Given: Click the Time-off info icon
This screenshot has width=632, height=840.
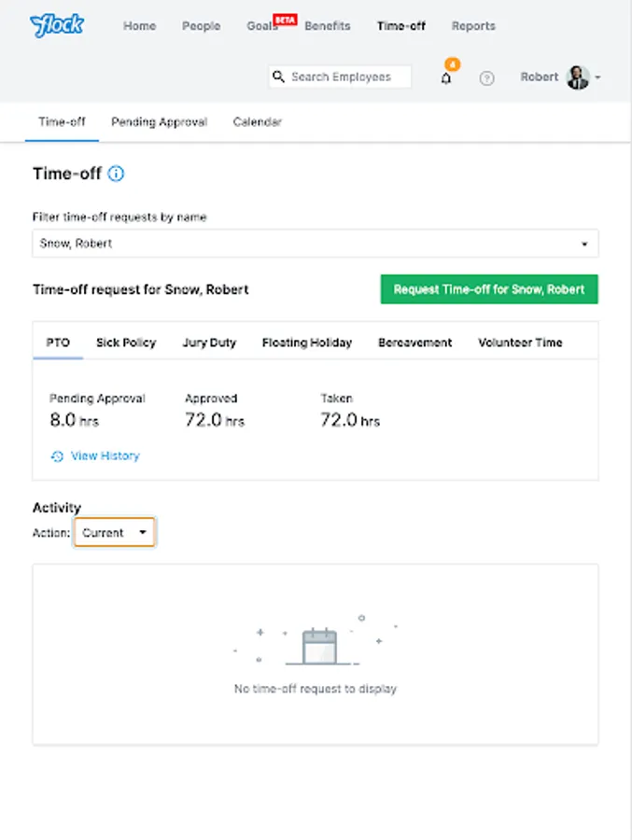Looking at the screenshot, I should 116,174.
